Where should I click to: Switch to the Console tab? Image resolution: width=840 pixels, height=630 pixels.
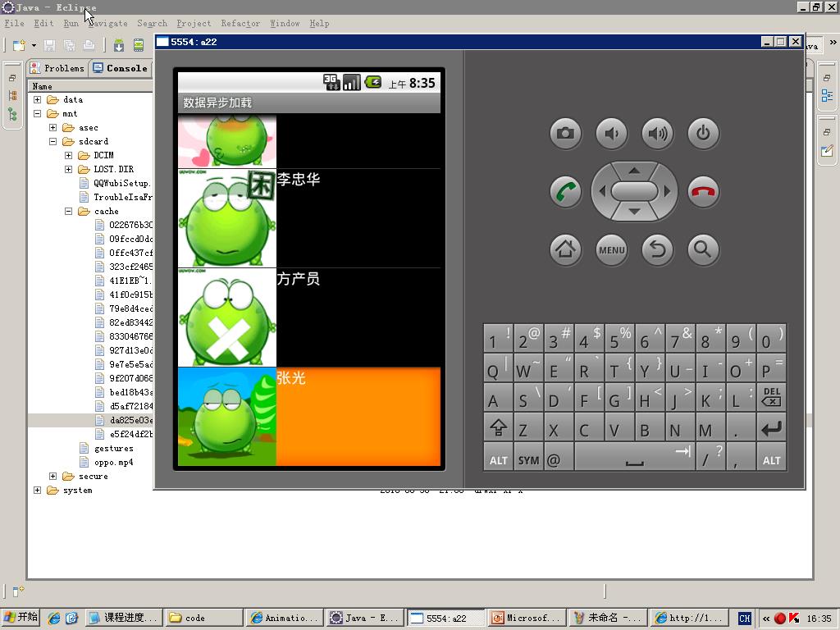[120, 68]
